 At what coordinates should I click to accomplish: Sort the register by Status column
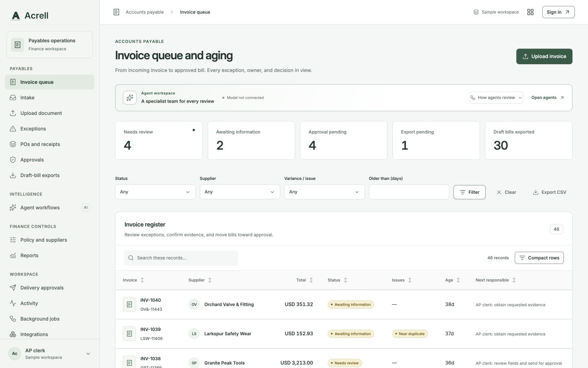[337, 280]
